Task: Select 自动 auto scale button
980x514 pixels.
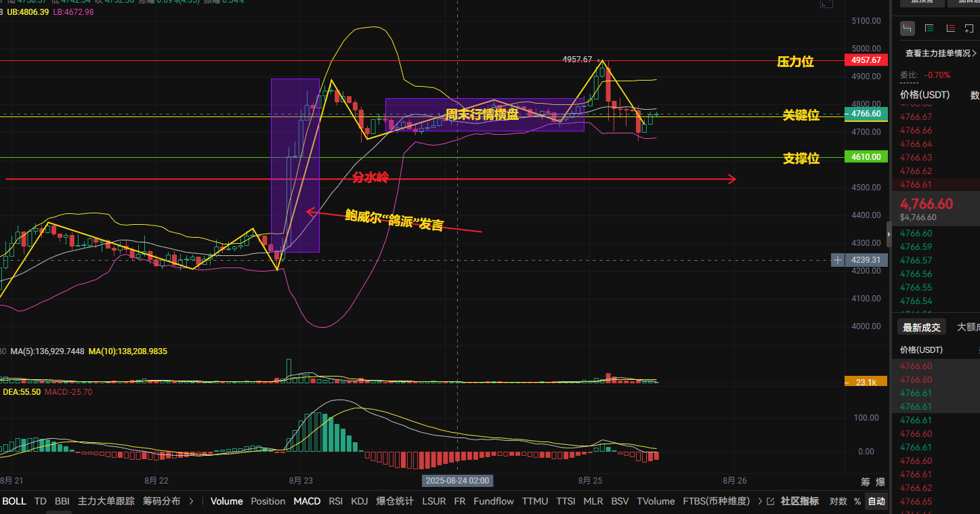Action: point(876,501)
